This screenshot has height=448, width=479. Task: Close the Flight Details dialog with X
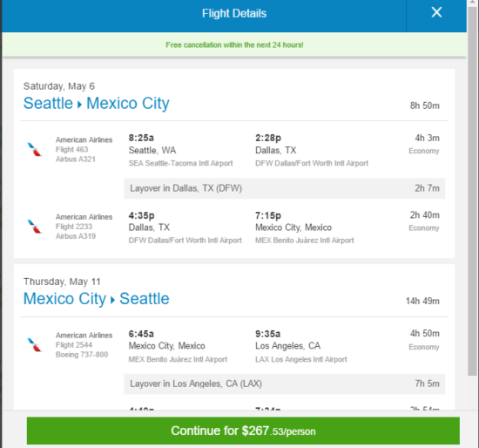tap(436, 12)
